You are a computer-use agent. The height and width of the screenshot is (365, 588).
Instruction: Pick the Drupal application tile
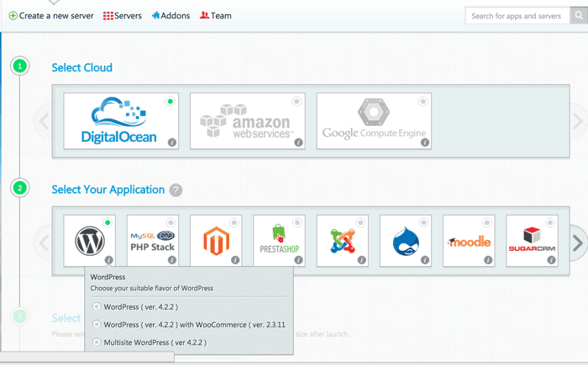(x=406, y=241)
